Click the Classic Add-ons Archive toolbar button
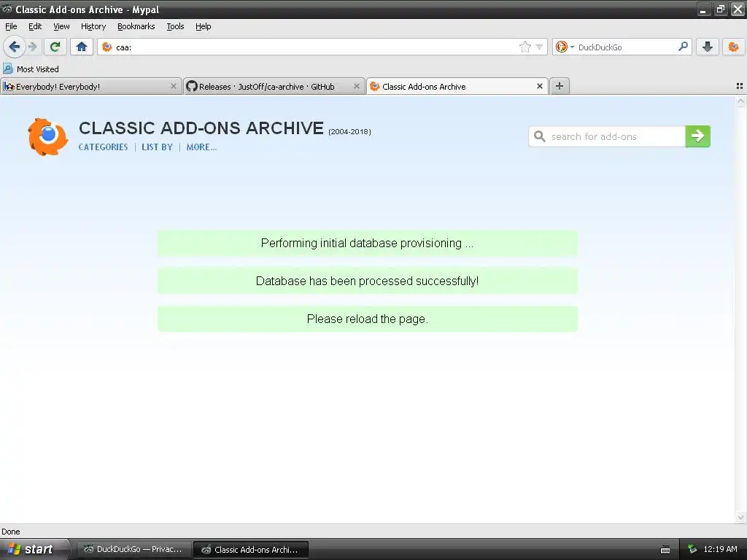The height and width of the screenshot is (560, 747). point(733,47)
